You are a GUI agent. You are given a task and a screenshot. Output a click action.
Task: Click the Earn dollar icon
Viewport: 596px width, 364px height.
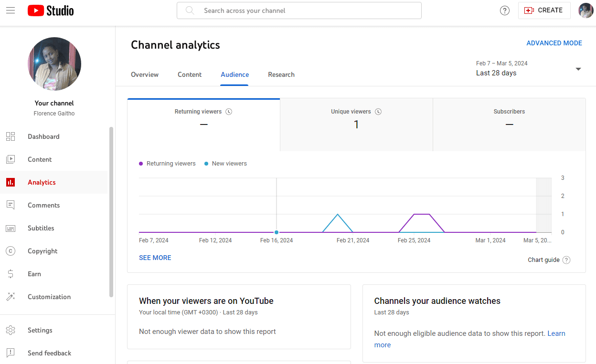pos(11,274)
